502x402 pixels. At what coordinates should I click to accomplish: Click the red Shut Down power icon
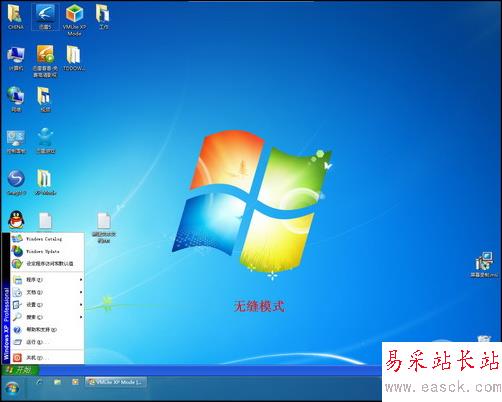click(x=17, y=358)
